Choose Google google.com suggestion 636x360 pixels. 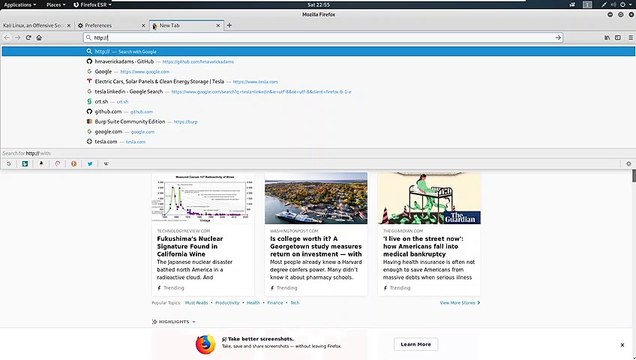point(318,72)
